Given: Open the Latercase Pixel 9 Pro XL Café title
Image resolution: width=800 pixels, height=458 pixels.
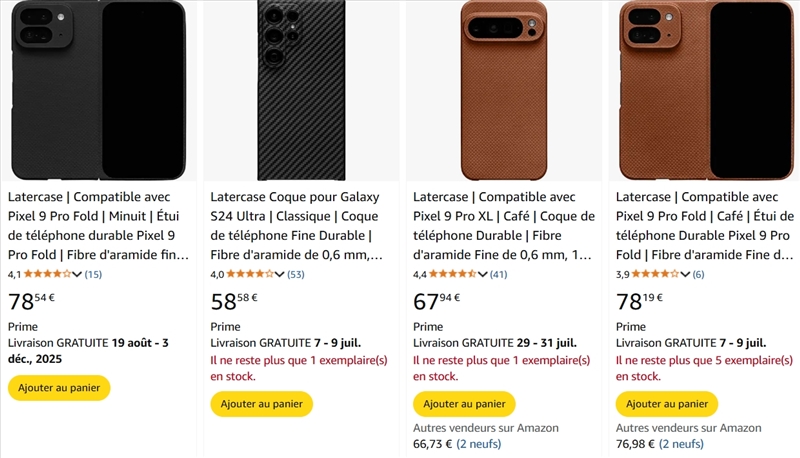Looking at the screenshot, I should point(502,226).
